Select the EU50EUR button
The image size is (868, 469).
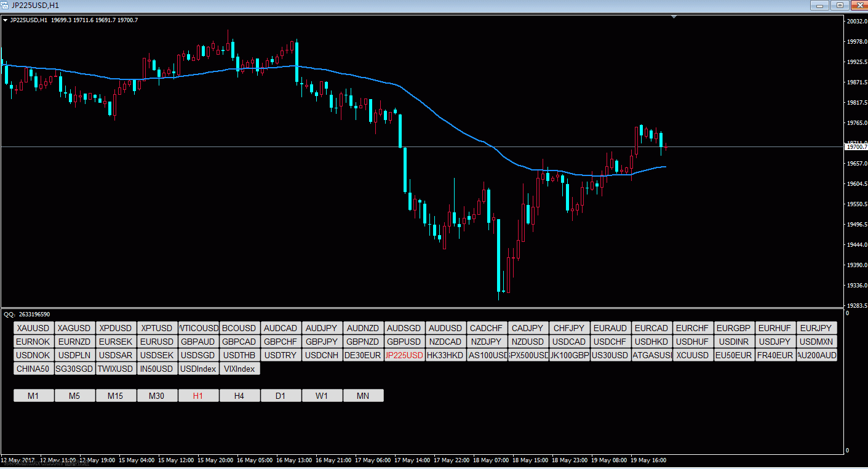click(734, 355)
